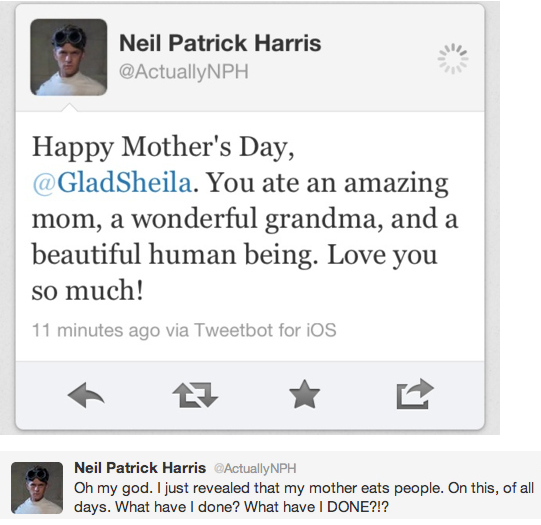Click Neil Patrick Harris name in lower tweet
Viewport: 541px width, 525px height.
[140, 468]
